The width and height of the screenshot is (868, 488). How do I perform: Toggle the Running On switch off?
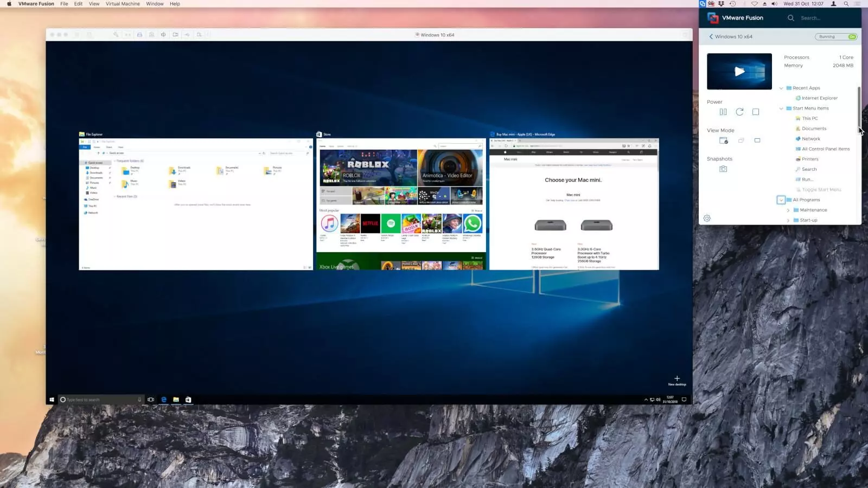[852, 37]
